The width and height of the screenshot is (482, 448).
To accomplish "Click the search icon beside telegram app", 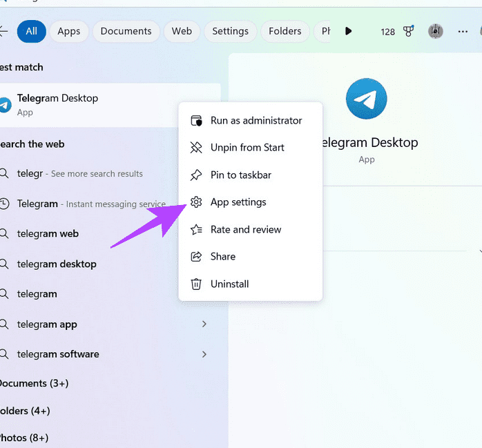I will click(x=4, y=324).
